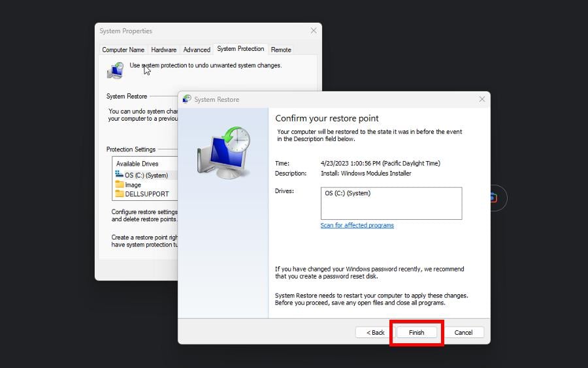Screen dimensions: 588x368
Task: Click the DELLSUPPORT folder icon
Action: coord(120,194)
